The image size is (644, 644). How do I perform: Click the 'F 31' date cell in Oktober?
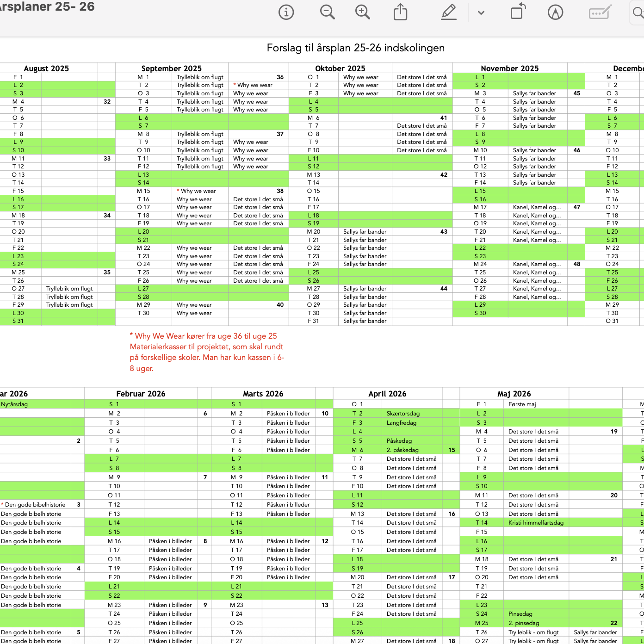(313, 321)
